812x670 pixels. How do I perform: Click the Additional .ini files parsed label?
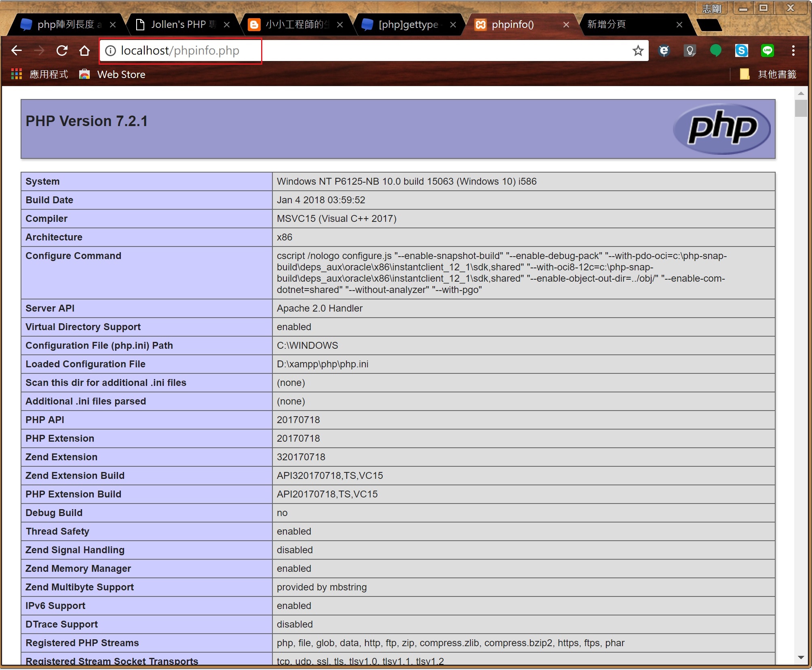(x=86, y=401)
